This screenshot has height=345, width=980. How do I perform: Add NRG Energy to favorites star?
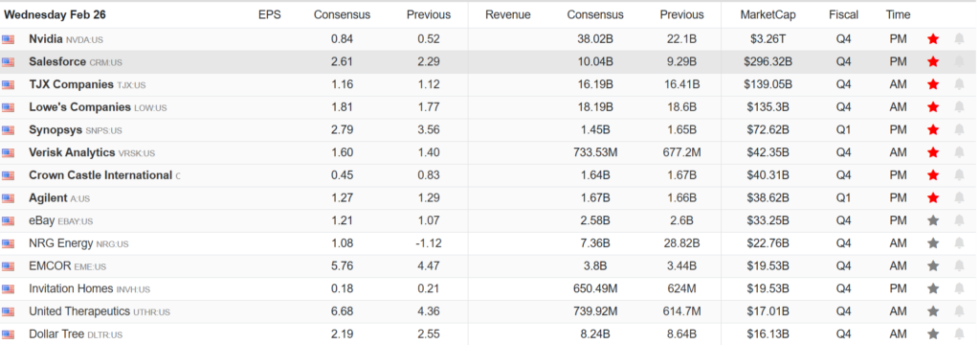tap(933, 243)
